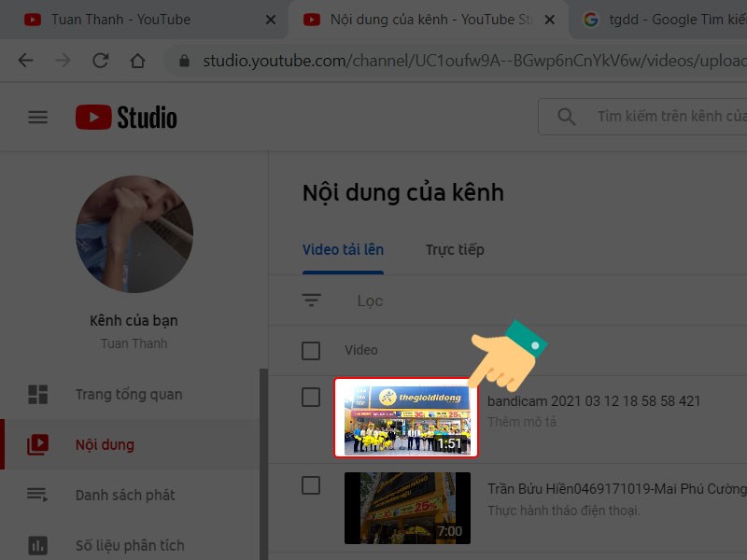Switch to Tuan Thanh - YouTube browser tab

click(x=143, y=20)
